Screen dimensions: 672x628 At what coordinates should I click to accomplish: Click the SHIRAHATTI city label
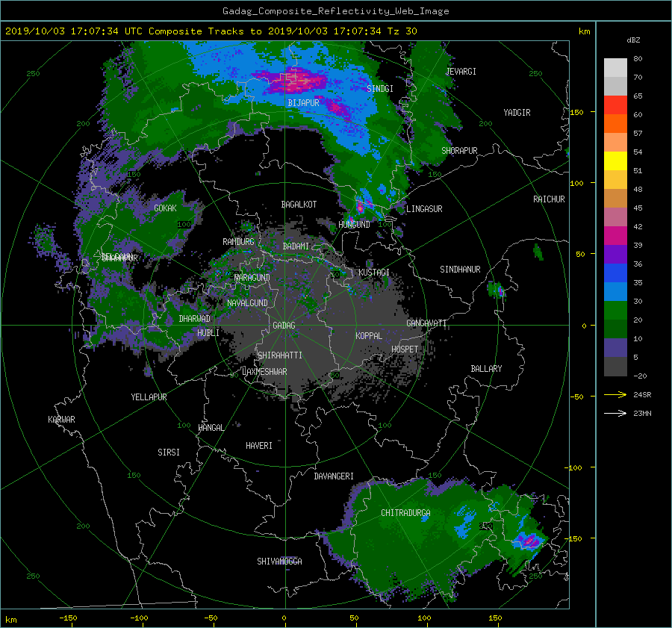point(280,355)
